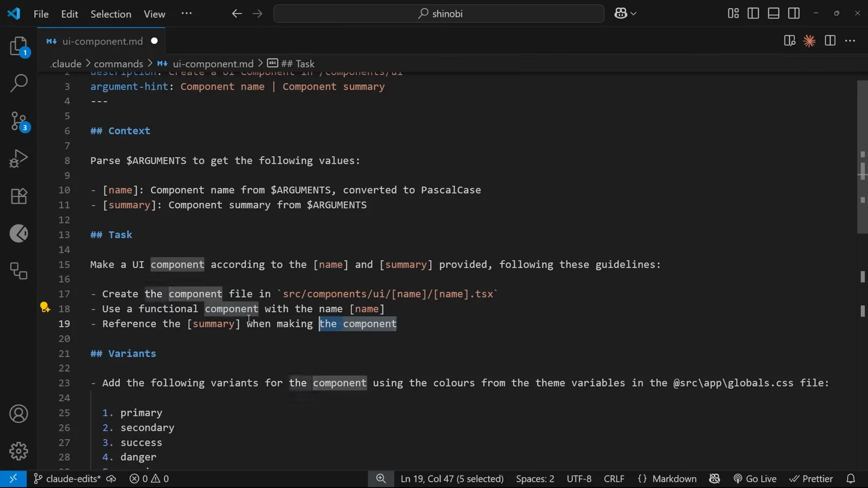Click the 'argument-hint' frontmatter key

point(129,87)
